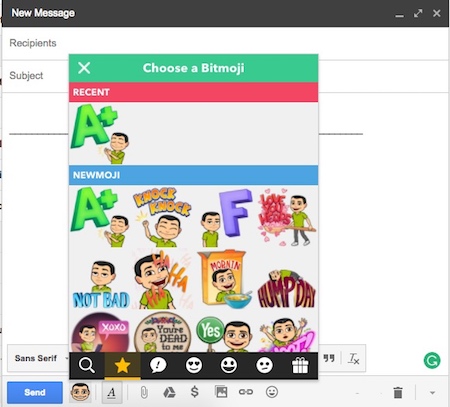Insert the You're Dead to Me Bitmoji

[x=162, y=332]
